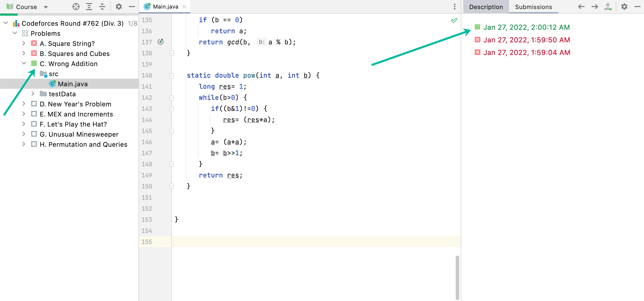Viewport: 644px width, 301px height.
Task: Select the src folder
Action: click(54, 74)
